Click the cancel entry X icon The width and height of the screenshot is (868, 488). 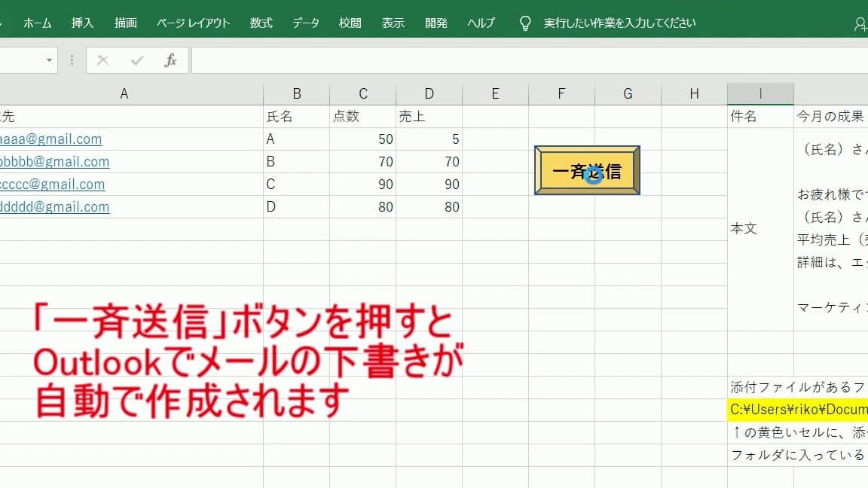pyautogui.click(x=103, y=61)
